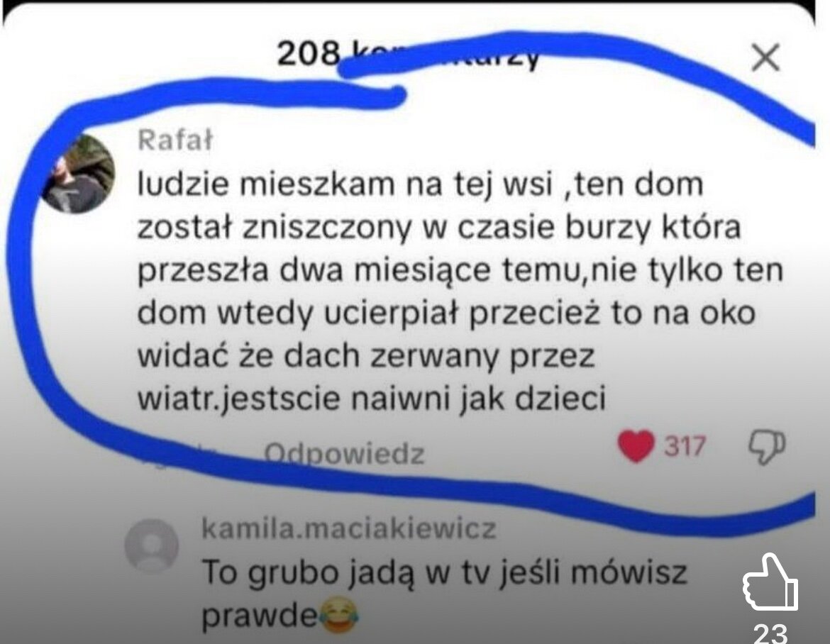Tap the "208 komentarzy" header title
The width and height of the screenshot is (830, 644).
pos(408,53)
